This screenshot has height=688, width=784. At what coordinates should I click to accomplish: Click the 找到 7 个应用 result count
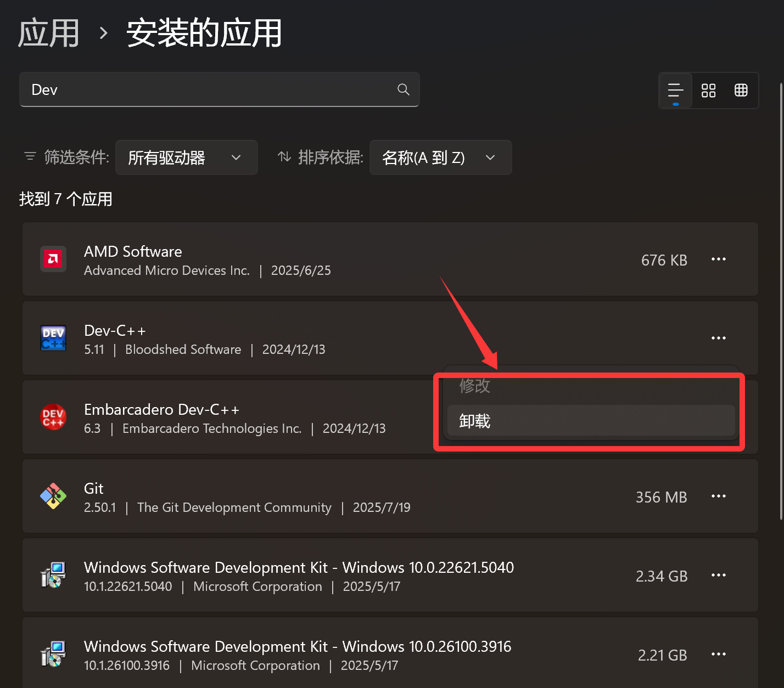[66, 199]
